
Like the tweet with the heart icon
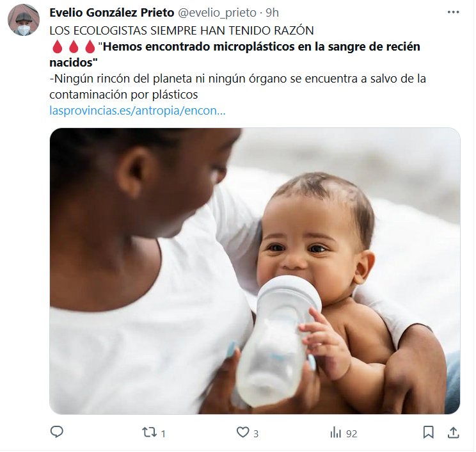click(x=243, y=432)
